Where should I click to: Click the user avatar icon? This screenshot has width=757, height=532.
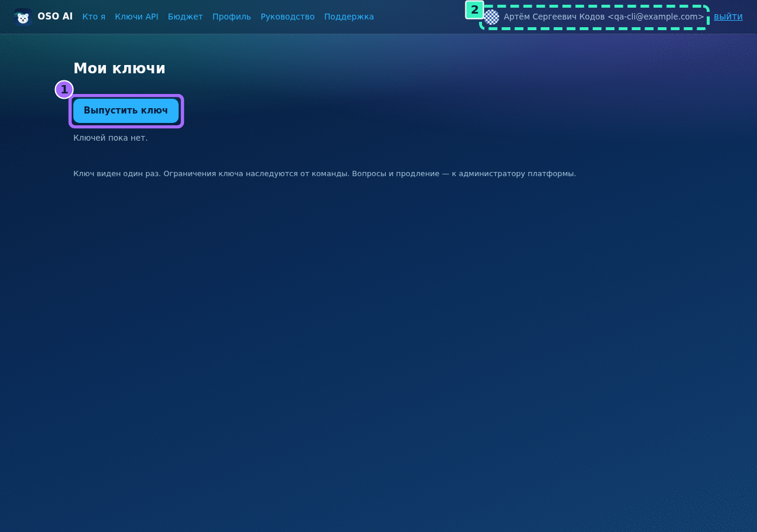click(491, 17)
